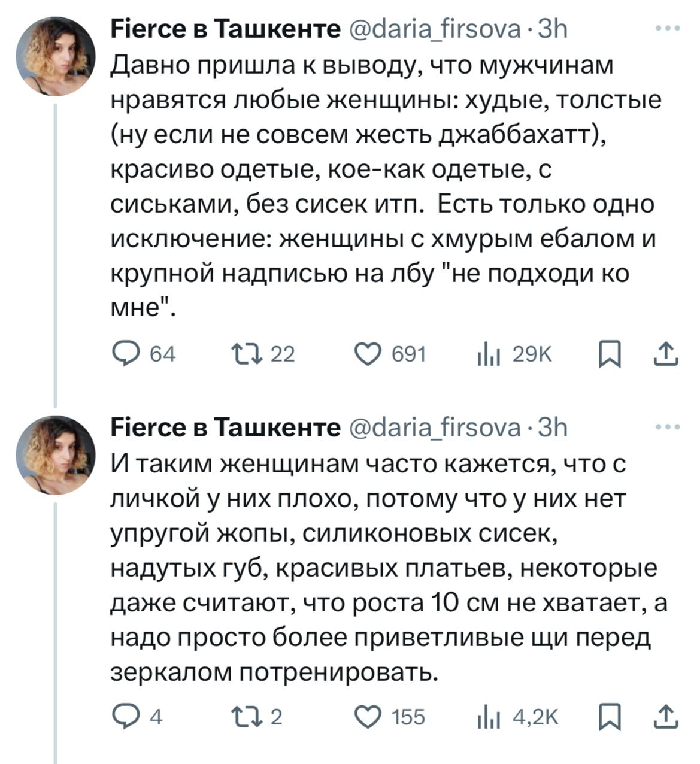
Task: Bookmark the second tweet
Action: click(x=608, y=716)
